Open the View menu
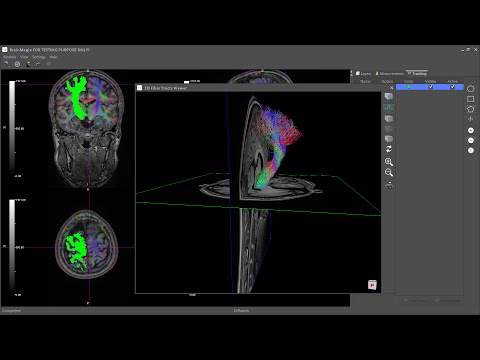The height and width of the screenshot is (360, 480). tap(24, 57)
